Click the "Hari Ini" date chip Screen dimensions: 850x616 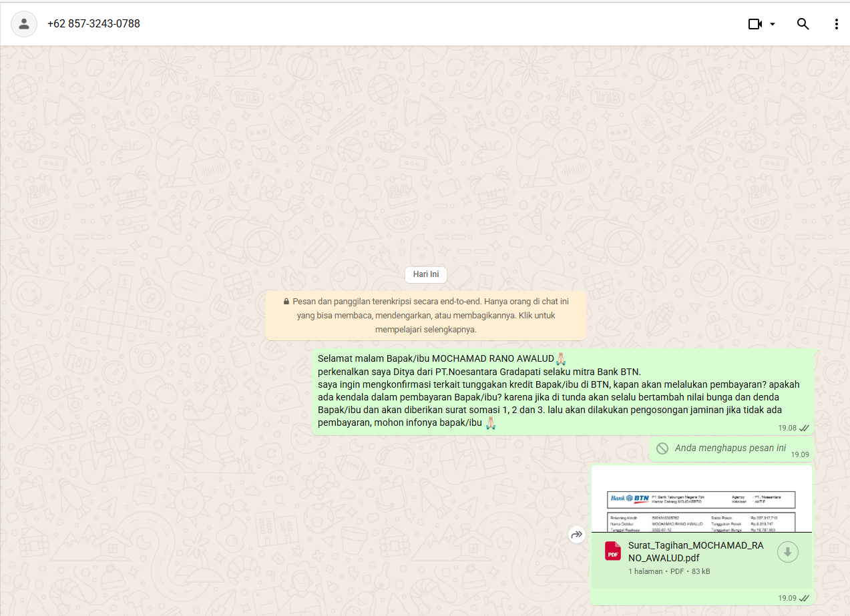pyautogui.click(x=425, y=274)
